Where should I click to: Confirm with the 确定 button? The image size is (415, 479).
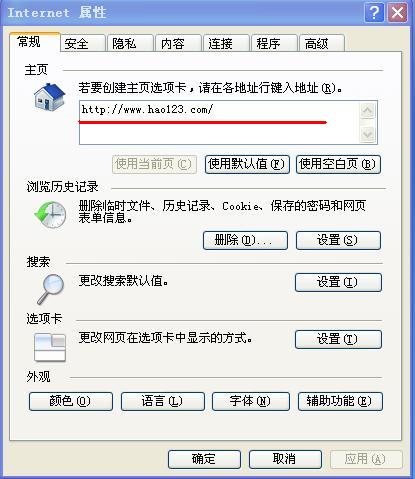[204, 459]
